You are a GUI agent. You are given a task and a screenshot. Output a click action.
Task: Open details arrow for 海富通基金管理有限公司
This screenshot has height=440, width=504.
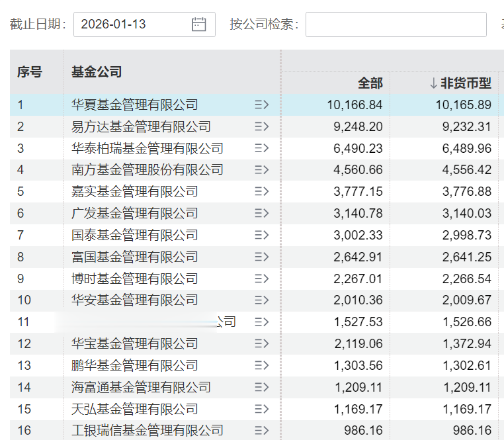pyautogui.click(x=262, y=387)
